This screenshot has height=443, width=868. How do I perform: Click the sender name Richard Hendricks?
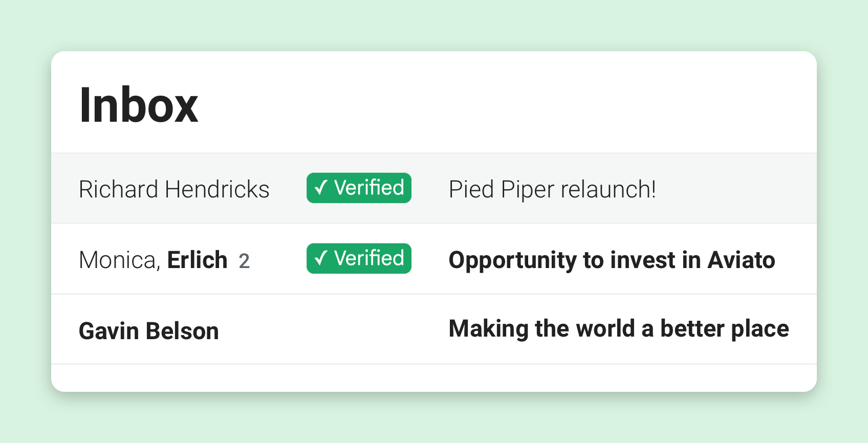coord(174,189)
